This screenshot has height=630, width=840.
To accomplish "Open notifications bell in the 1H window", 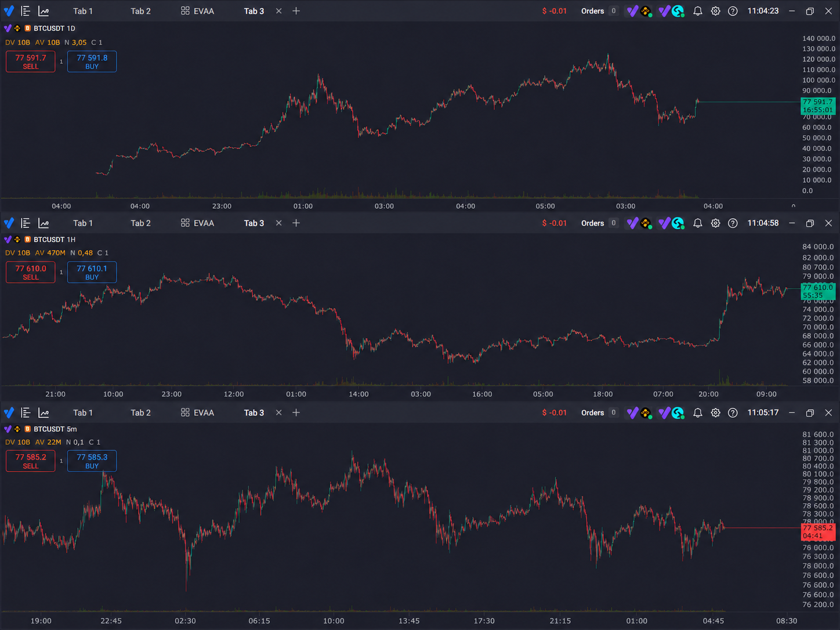I will [698, 223].
